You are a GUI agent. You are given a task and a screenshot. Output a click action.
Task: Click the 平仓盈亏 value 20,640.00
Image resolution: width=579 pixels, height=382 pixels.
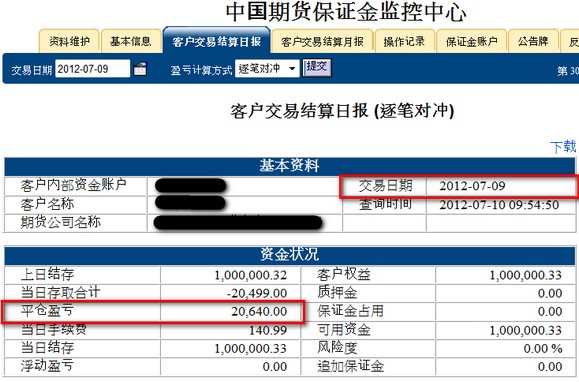(259, 312)
